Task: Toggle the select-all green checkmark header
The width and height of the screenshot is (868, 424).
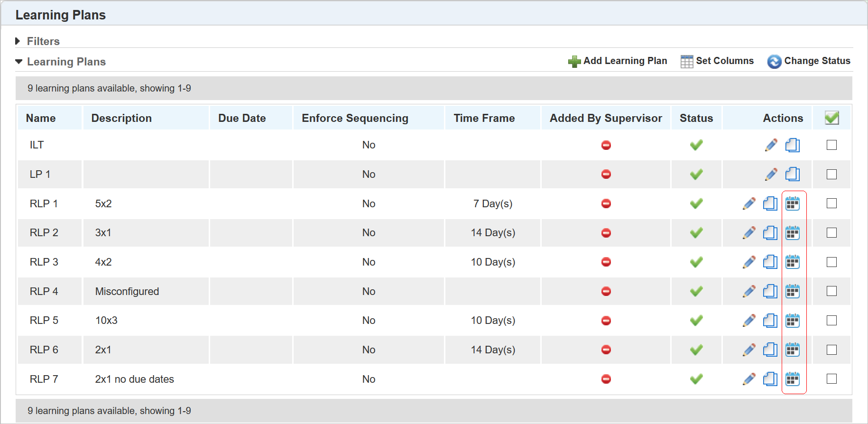Action: coord(831,118)
